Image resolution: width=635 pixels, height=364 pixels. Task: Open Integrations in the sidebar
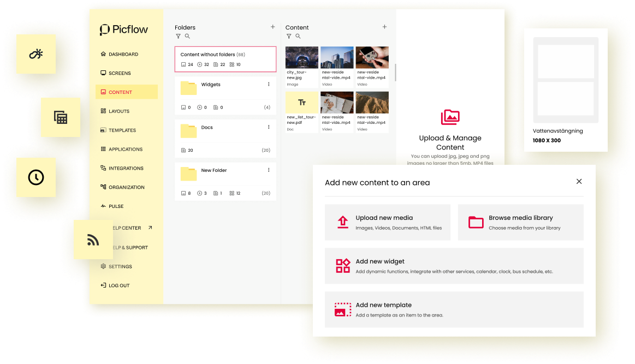[126, 169]
